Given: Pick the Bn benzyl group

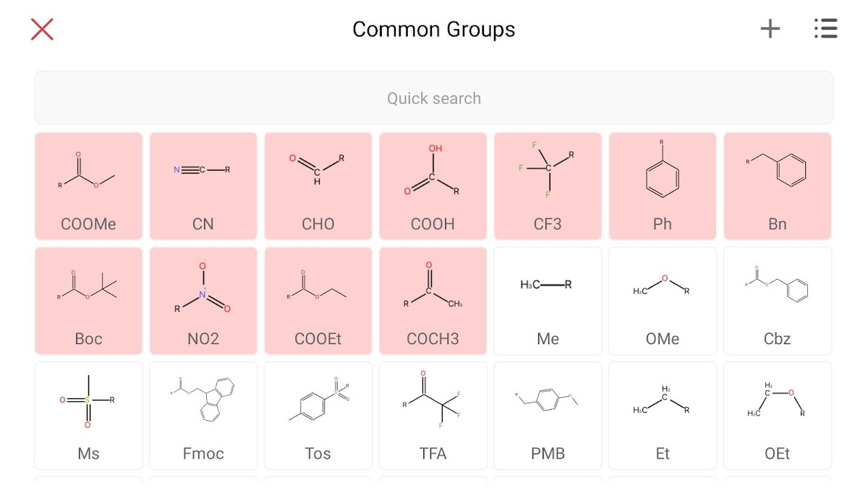Looking at the screenshot, I should 778,186.
